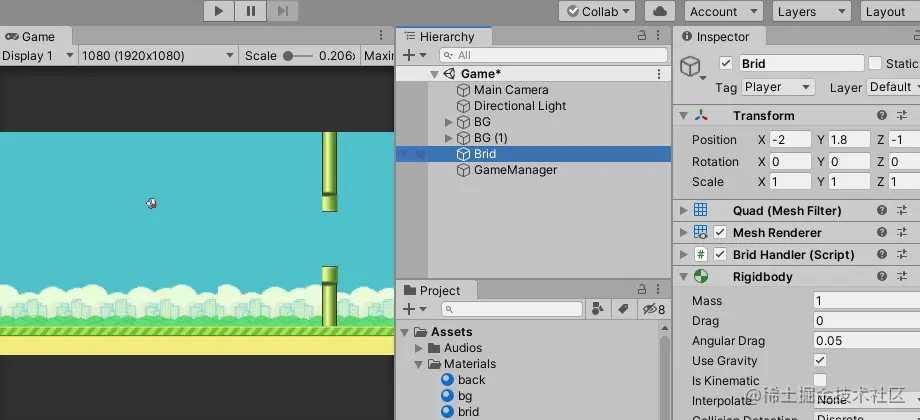The width and height of the screenshot is (920, 420).
Task: Click the GameObject cube icon in Inspector
Action: (690, 66)
